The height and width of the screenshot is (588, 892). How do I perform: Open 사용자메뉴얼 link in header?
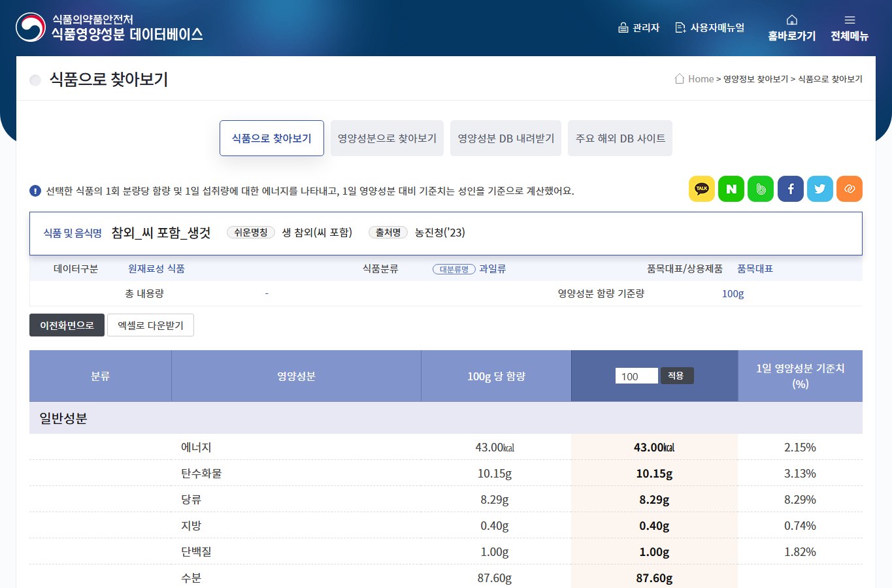pyautogui.click(x=718, y=27)
